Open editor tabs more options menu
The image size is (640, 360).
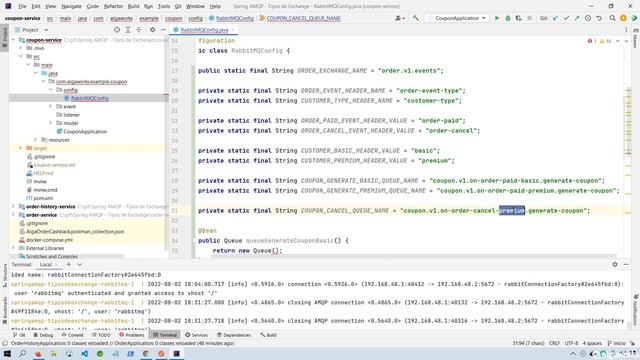(x=626, y=30)
